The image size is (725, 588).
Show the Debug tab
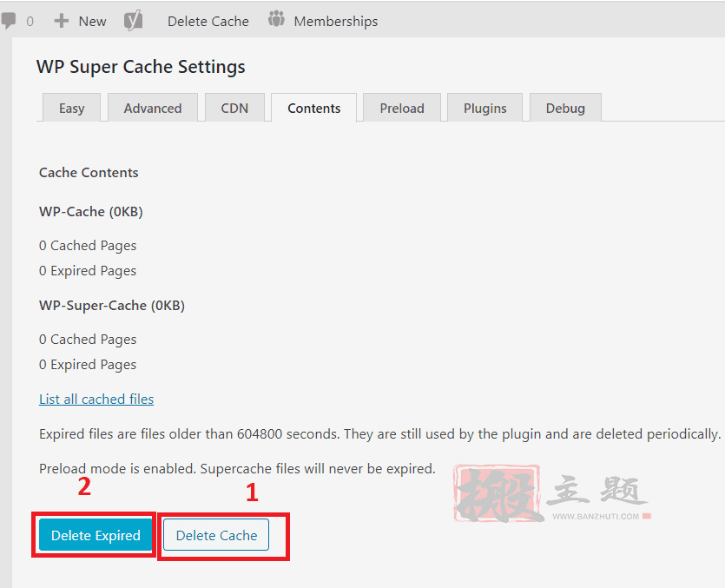[x=565, y=109]
